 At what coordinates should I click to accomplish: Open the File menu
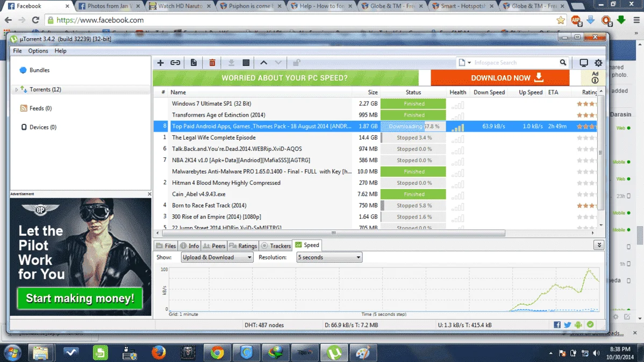(17, 51)
